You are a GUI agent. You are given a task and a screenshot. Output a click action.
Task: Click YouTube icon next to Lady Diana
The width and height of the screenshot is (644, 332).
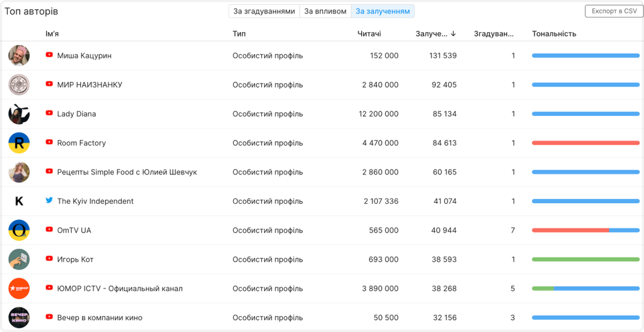point(49,113)
